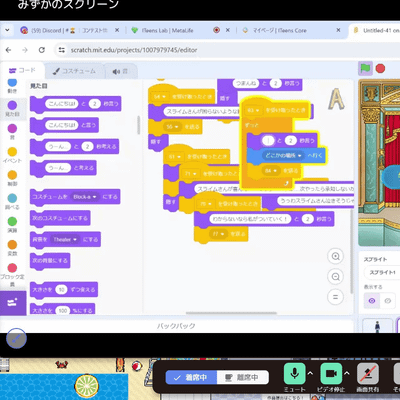Click the こんにちは! と 2 秒言う block
The height and width of the screenshot is (400, 400).
tap(75, 104)
